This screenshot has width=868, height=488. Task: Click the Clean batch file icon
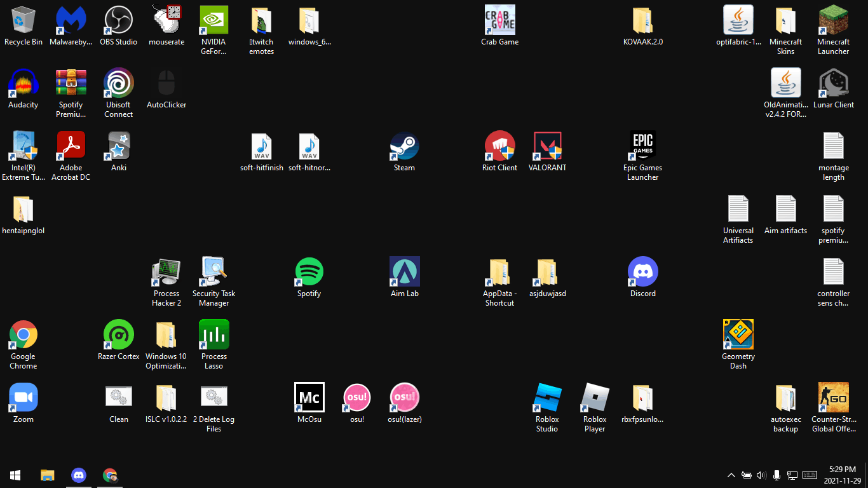pos(119,398)
